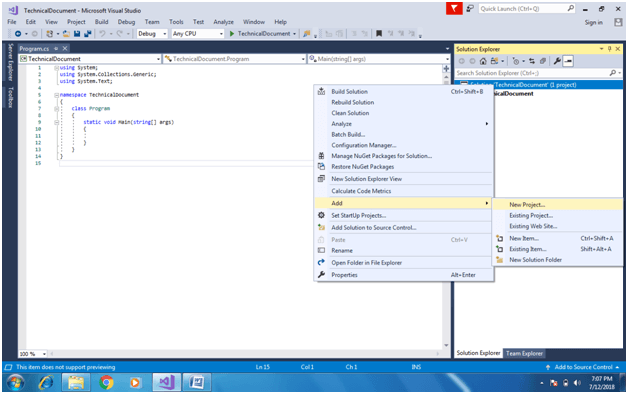Select Restore NuGet Packages
The width and height of the screenshot is (628, 394).
404,167
